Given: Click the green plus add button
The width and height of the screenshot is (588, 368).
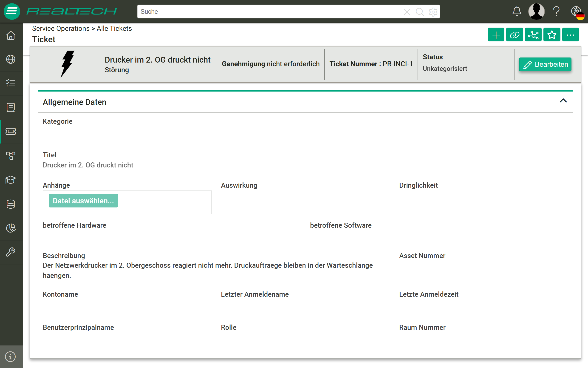Looking at the screenshot, I should [x=496, y=35].
